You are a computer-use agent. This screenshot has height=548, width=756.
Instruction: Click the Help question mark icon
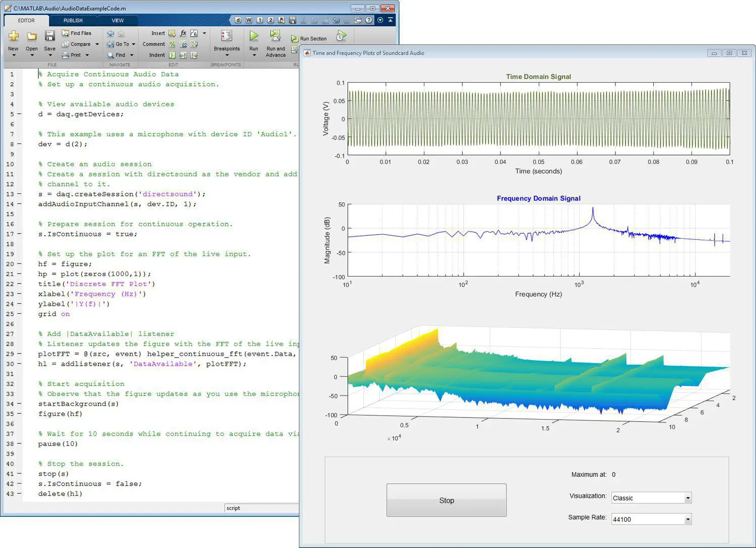click(369, 20)
